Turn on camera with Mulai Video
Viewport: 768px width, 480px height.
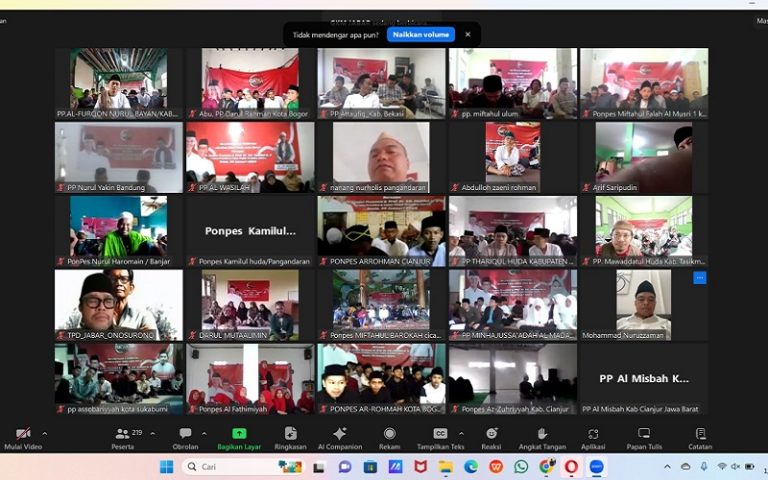point(22,437)
